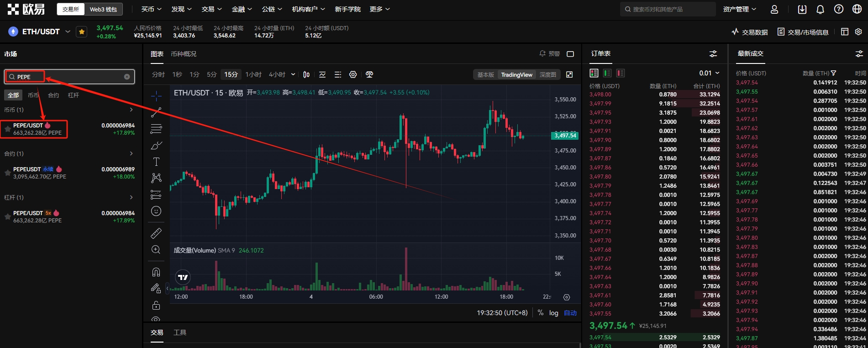Show bids-only order book view
868x348 pixels.
(x=607, y=73)
